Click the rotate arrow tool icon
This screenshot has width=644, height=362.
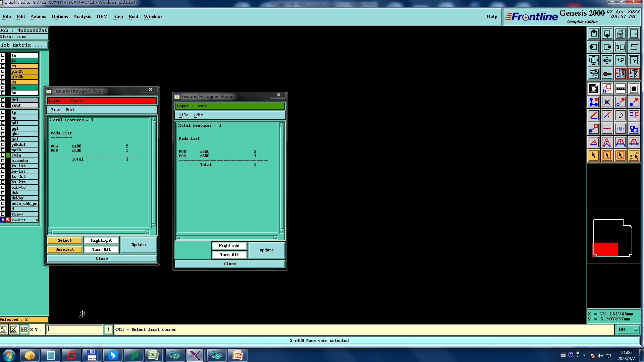pos(620,116)
